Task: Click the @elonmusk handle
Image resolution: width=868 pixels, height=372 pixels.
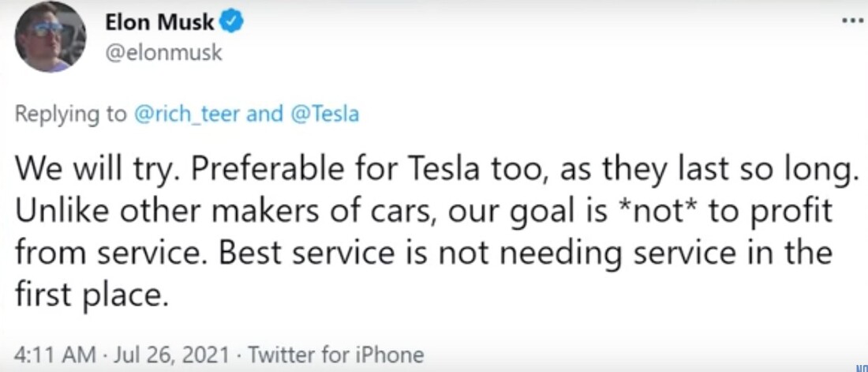Action: [x=163, y=54]
